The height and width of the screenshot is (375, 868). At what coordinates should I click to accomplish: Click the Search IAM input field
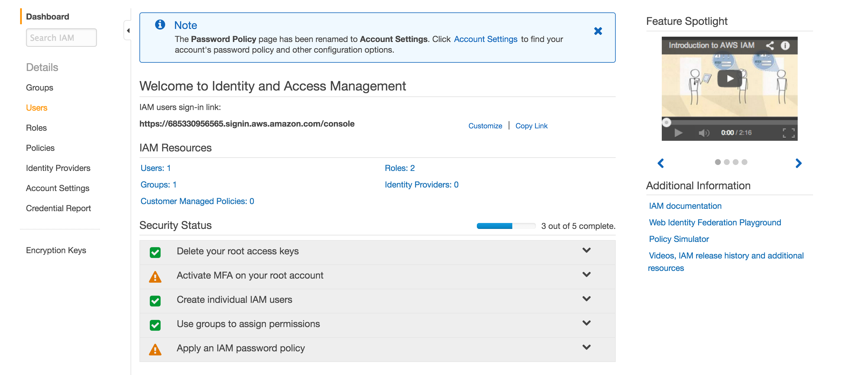point(61,38)
